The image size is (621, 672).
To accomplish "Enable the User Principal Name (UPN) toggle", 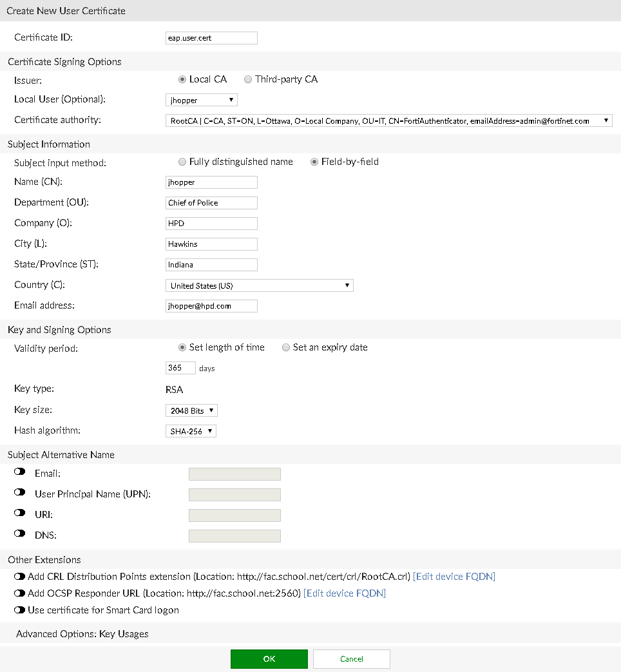I will coord(20,492).
